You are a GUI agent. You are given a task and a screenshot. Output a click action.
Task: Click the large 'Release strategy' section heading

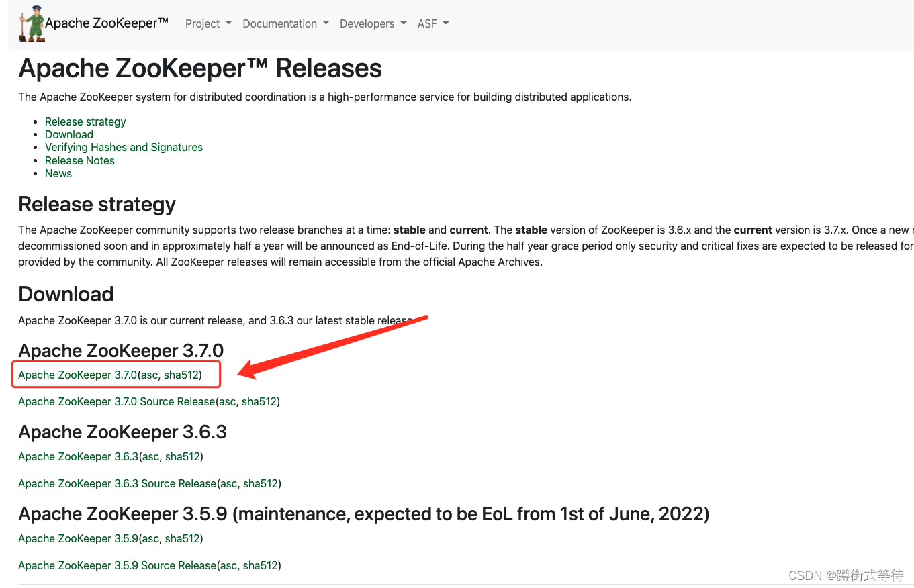point(97,204)
